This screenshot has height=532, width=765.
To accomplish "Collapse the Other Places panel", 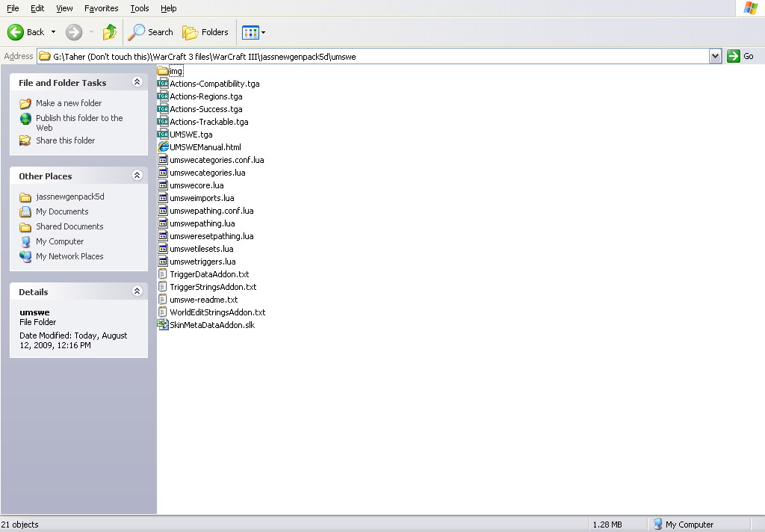I will [x=137, y=176].
